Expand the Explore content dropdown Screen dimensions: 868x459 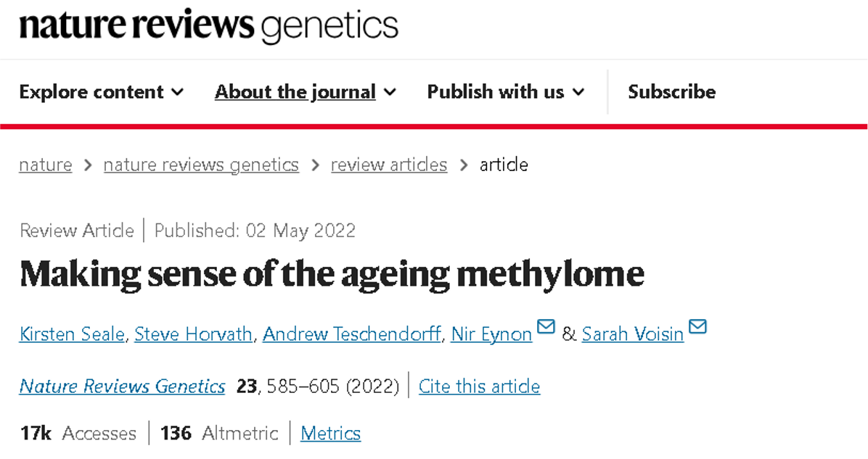[101, 92]
